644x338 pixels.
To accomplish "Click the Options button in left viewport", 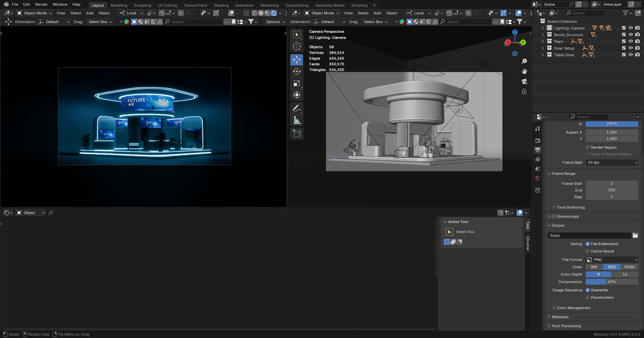I will pyautogui.click(x=275, y=22).
